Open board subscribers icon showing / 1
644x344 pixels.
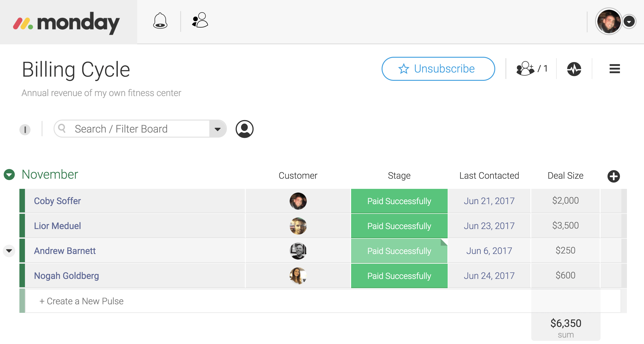point(532,68)
